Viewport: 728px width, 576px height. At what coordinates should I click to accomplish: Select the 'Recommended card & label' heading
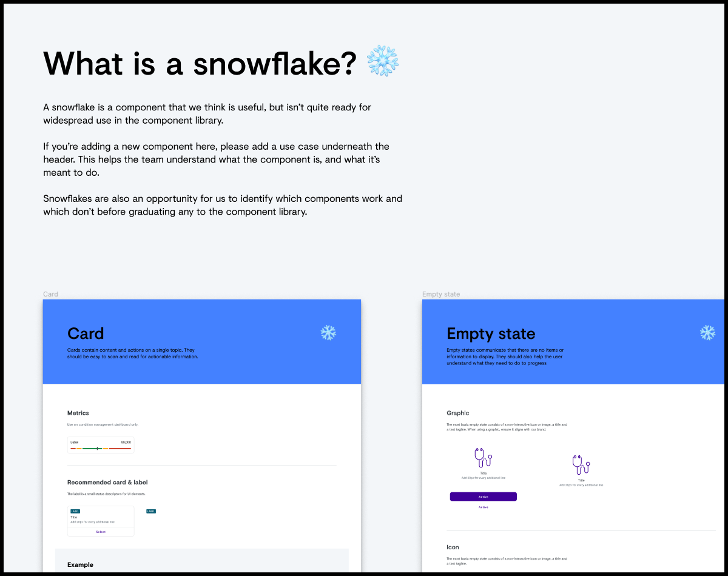(107, 483)
